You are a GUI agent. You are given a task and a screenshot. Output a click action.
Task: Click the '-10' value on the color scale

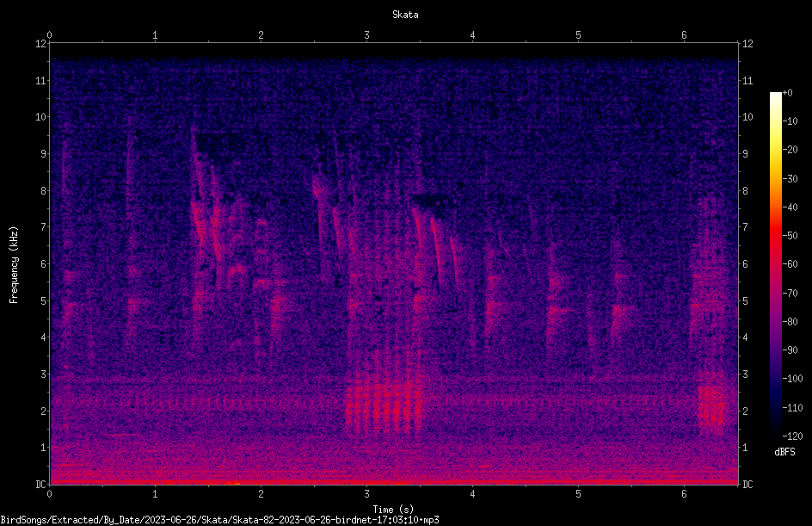[x=790, y=121]
